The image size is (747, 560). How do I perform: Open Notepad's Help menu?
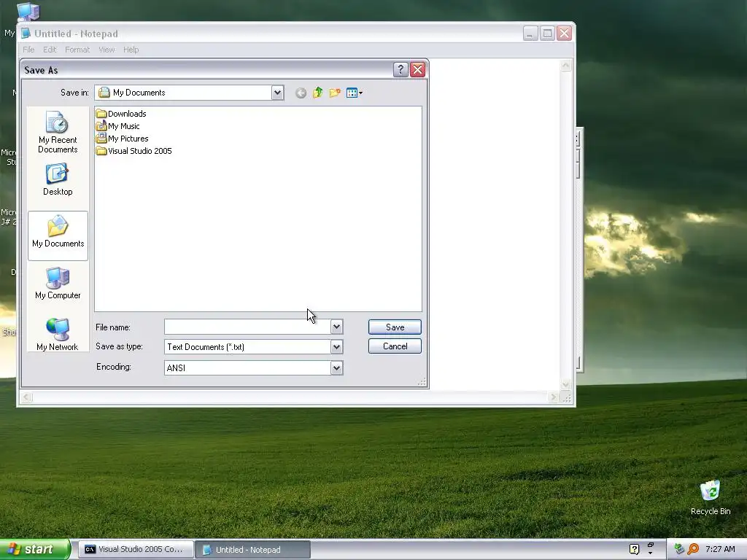[x=131, y=50]
